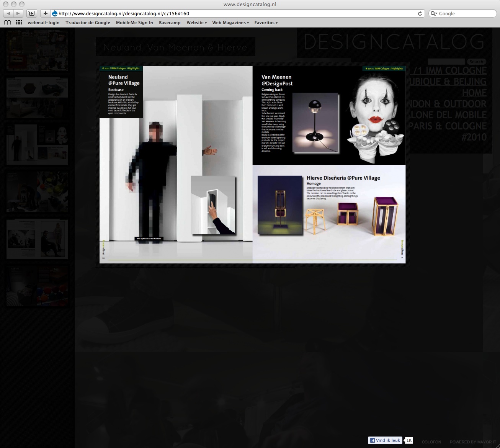
Task: Click the table lamp photo in the spread
Action: pyautogui.click(x=315, y=123)
